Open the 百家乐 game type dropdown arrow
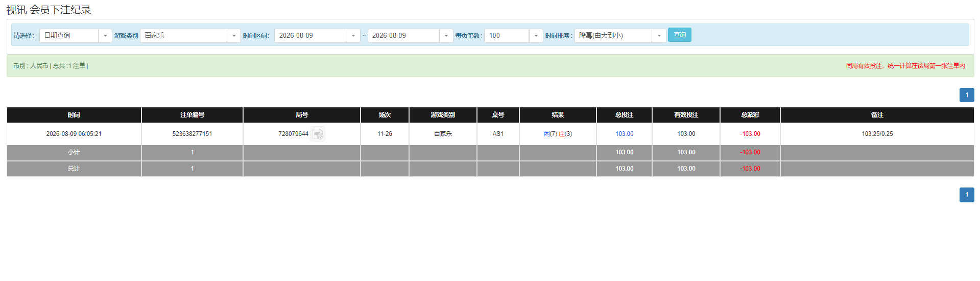980x281 pixels. [x=234, y=36]
